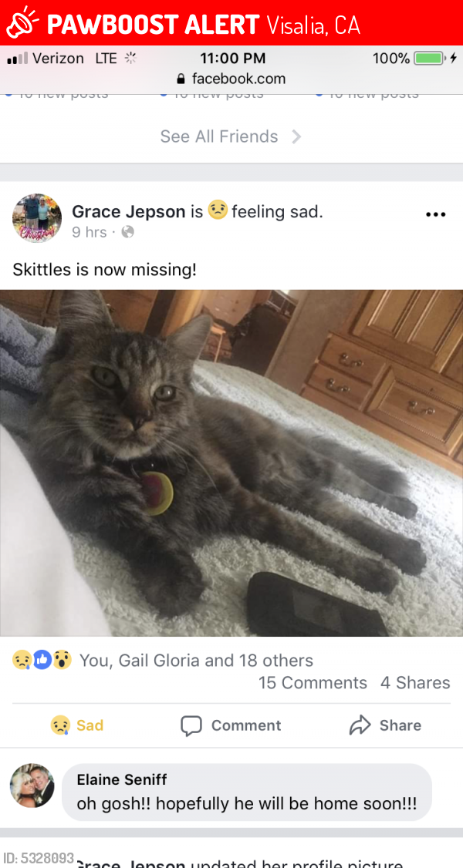Tap the Sad reaction emoji button
This screenshot has height=868, width=463.
tap(60, 725)
